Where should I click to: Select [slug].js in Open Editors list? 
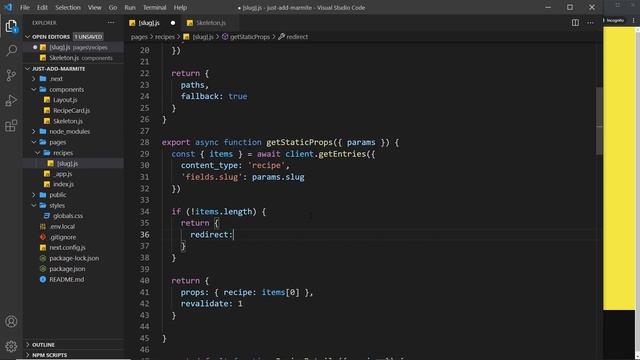[x=73, y=47]
